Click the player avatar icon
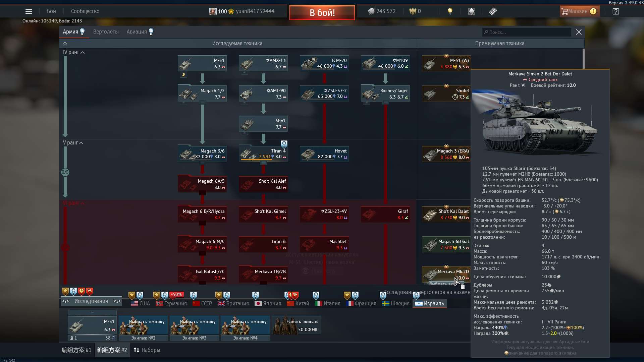This screenshot has width=644, height=362. pyautogui.click(x=213, y=11)
